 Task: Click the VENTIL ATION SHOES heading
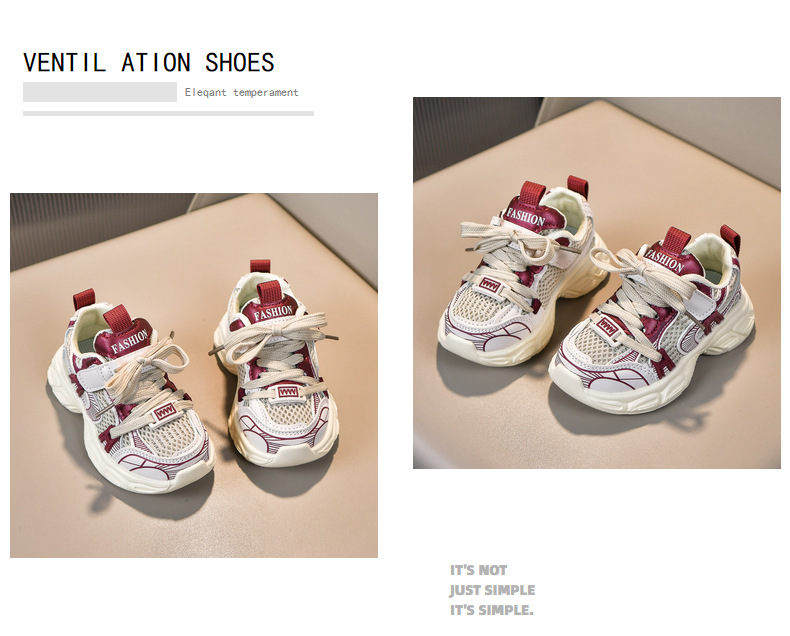[149, 62]
